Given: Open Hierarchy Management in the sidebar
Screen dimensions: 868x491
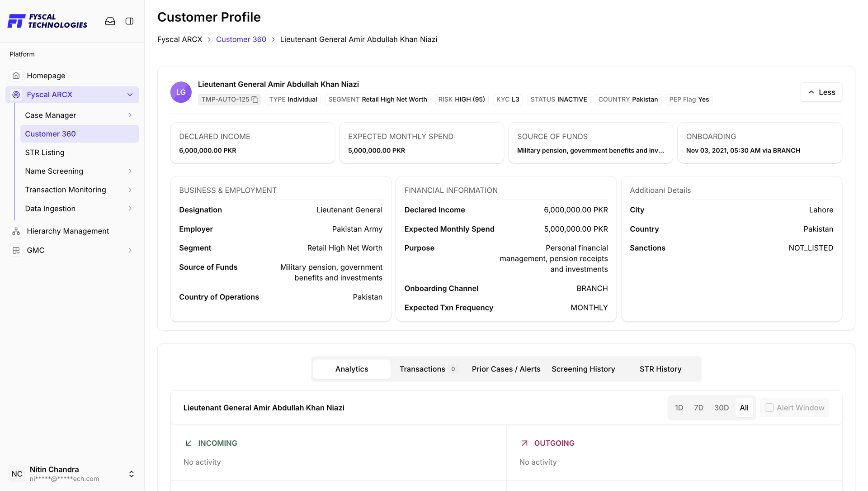Looking at the screenshot, I should (x=72, y=231).
